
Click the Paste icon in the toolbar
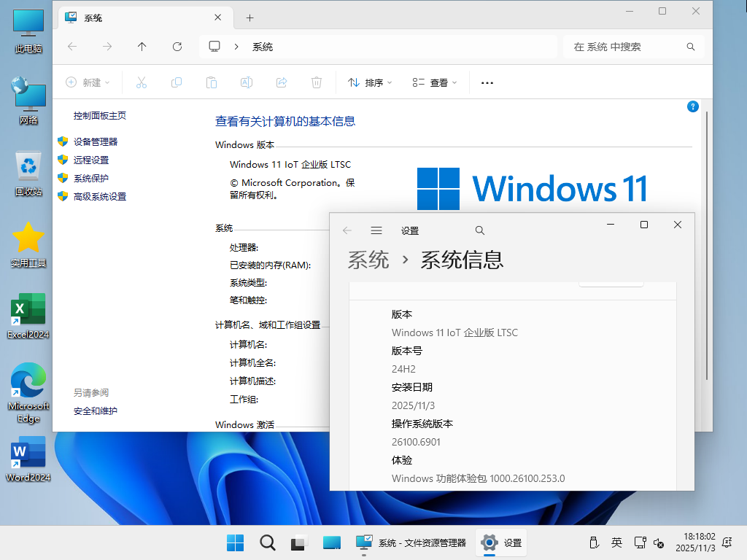(x=211, y=82)
